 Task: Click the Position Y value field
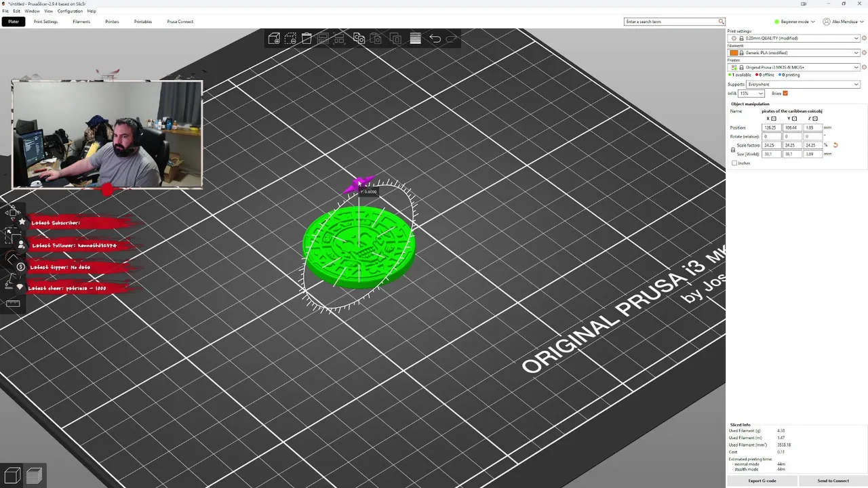pyautogui.click(x=792, y=127)
